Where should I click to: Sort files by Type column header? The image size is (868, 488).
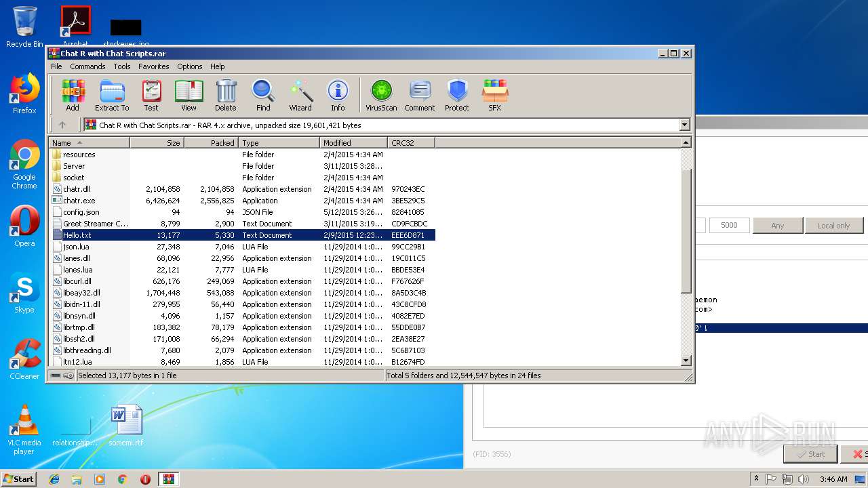click(279, 142)
